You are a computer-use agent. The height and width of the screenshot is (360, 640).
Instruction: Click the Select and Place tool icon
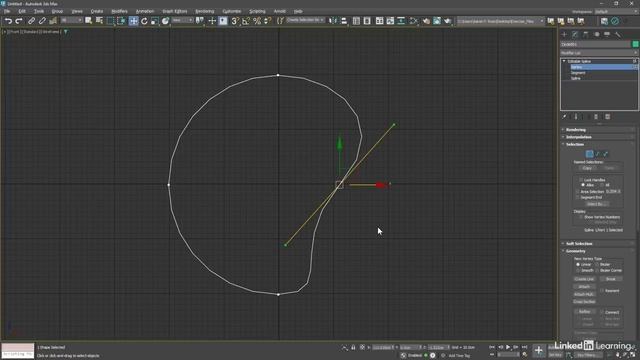tap(165, 21)
